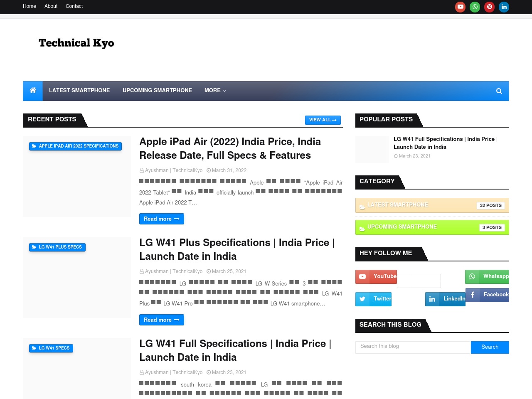
Task: Follow on Whatsapp button
Action: pos(487,277)
